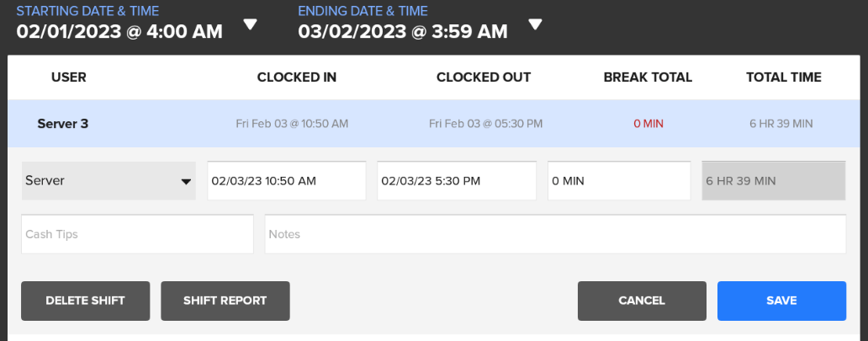Edit the clocked out time field

coord(456,181)
